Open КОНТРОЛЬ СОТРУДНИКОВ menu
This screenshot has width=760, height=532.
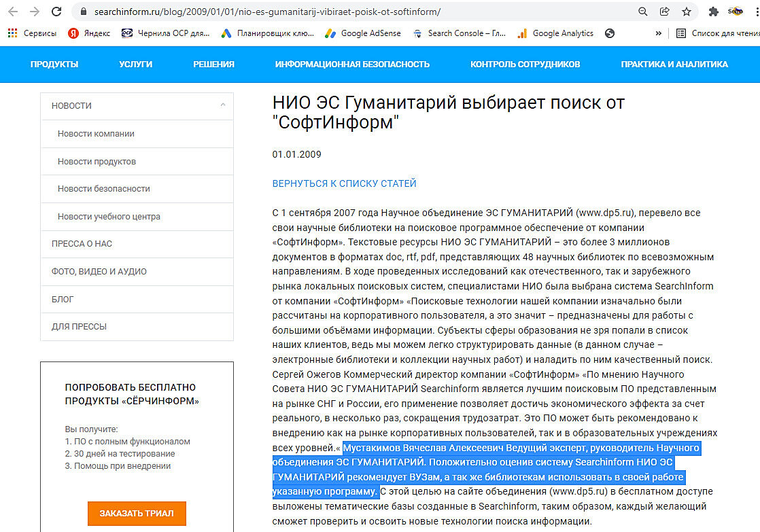525,64
